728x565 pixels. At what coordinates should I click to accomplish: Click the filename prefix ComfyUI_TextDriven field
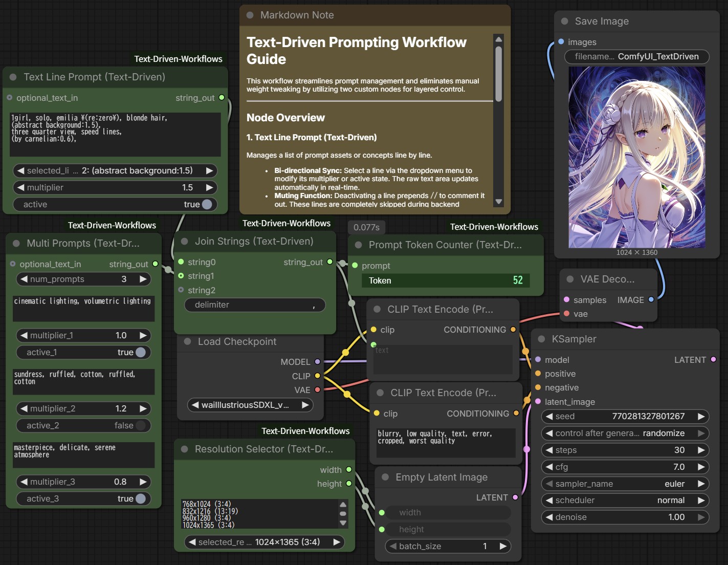pyautogui.click(x=637, y=57)
